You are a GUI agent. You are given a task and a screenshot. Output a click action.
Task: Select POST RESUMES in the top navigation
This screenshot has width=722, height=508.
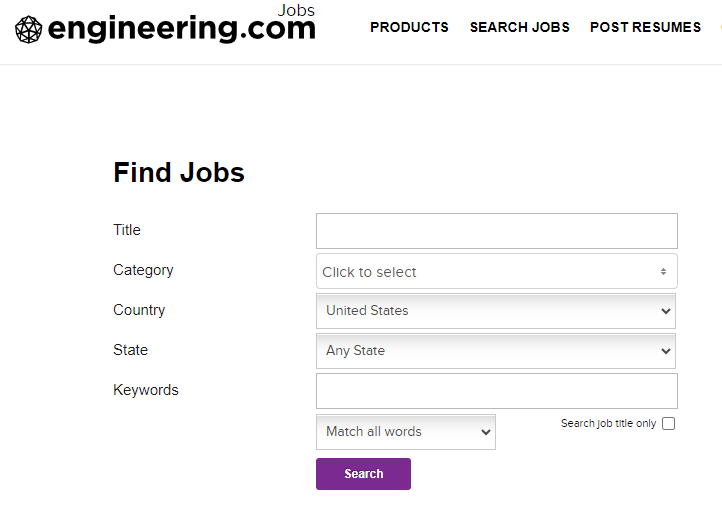pos(646,27)
